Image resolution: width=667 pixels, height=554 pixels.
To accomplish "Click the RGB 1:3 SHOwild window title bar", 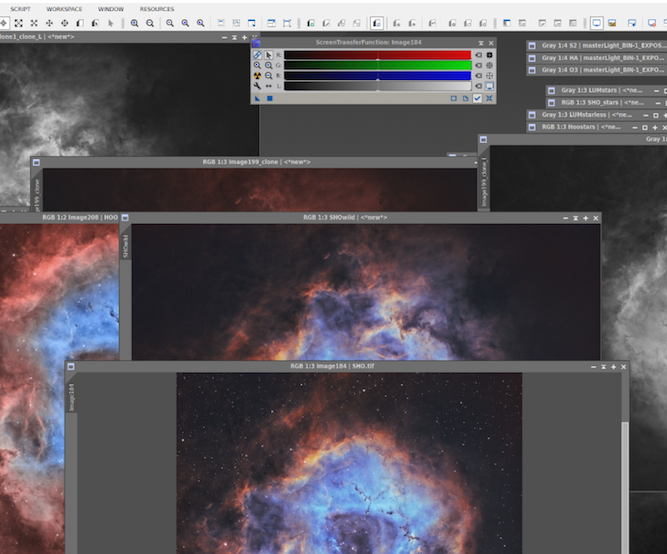I will pos(345,217).
